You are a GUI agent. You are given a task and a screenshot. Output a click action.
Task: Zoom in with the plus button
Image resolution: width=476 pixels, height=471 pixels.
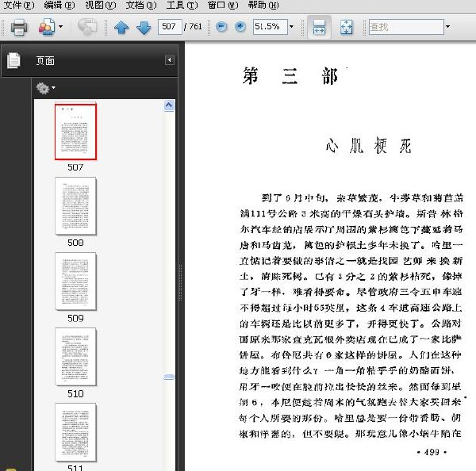pos(240,27)
